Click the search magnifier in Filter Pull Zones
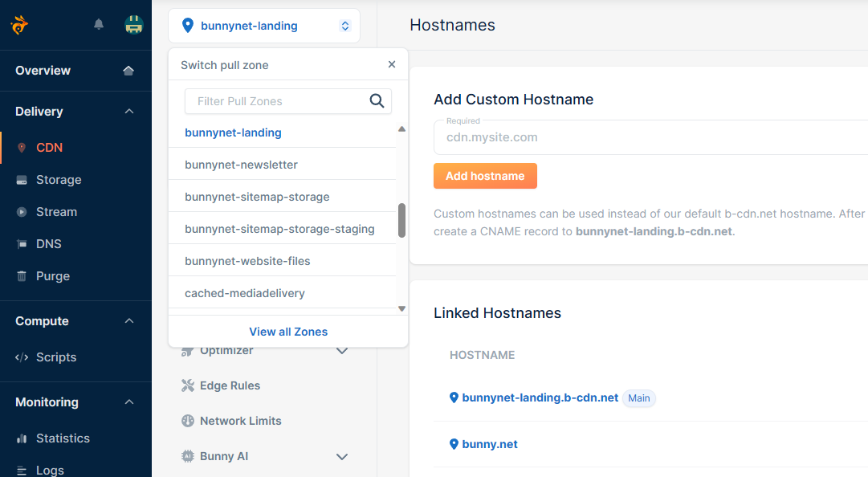This screenshot has height=477, width=868. click(x=377, y=100)
